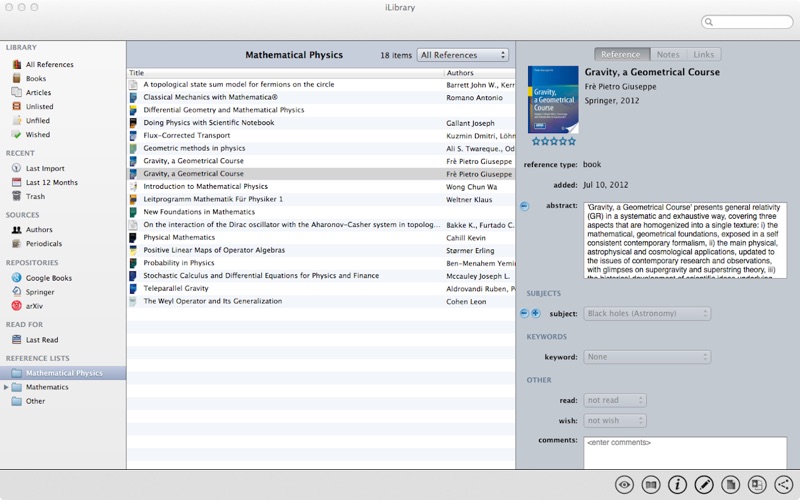This screenshot has height=500, width=800.
Task: Click the minus button beside abstract
Action: pos(524,206)
